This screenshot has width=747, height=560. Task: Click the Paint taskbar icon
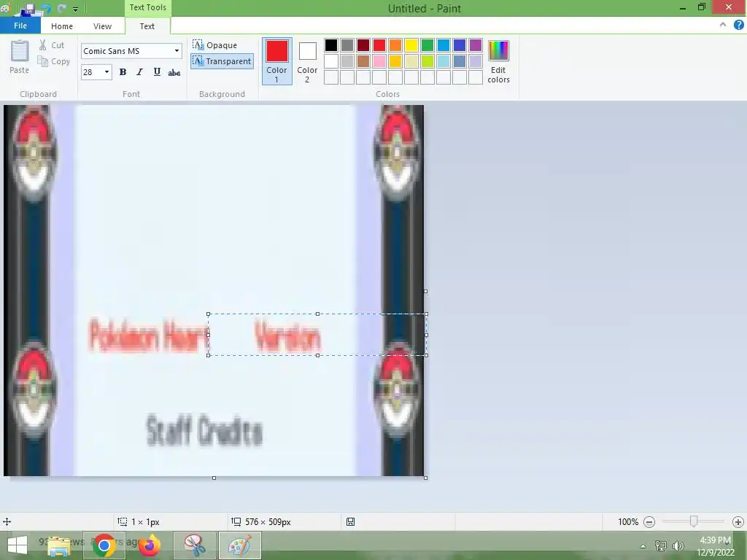(239, 545)
